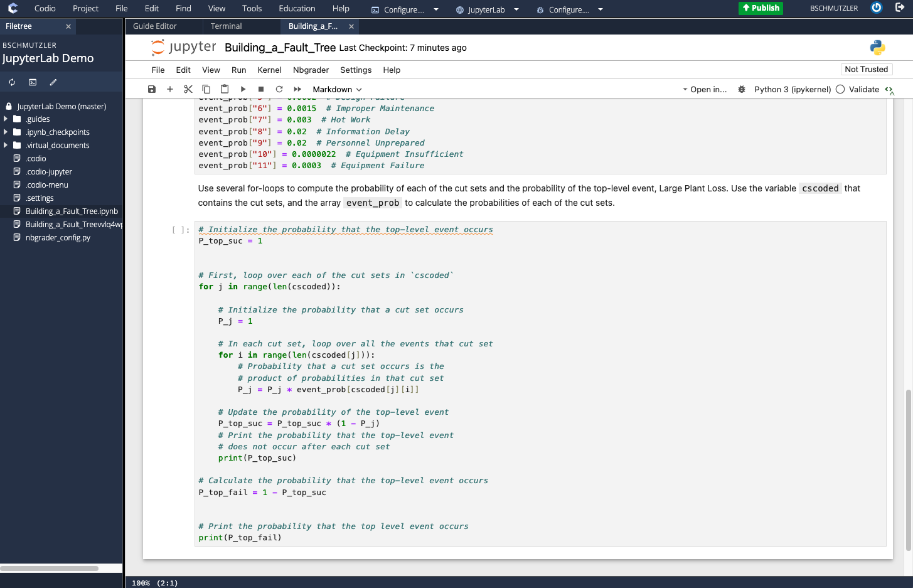Click the Building_a_Fault_Tree notebook title
913x588 pixels.
click(280, 48)
